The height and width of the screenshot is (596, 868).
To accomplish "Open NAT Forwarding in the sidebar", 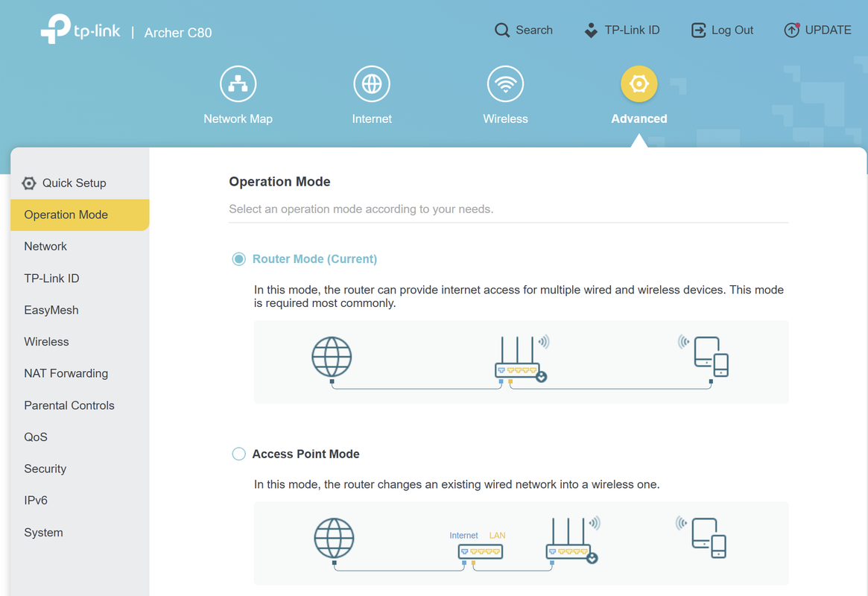I will [x=80, y=373].
